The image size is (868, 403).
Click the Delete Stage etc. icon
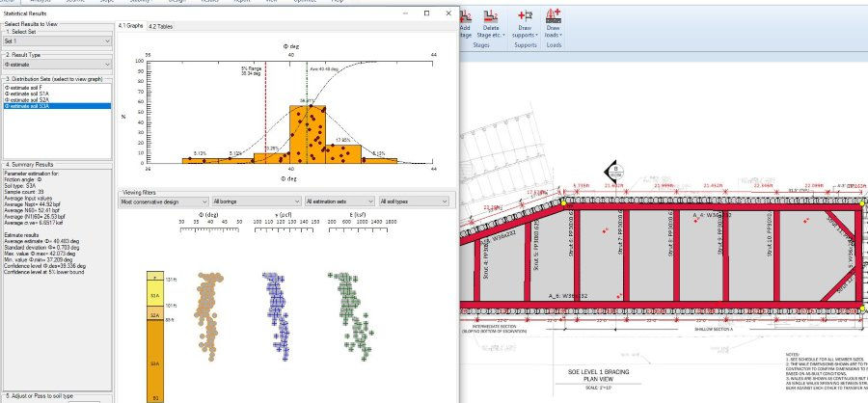coord(490,16)
